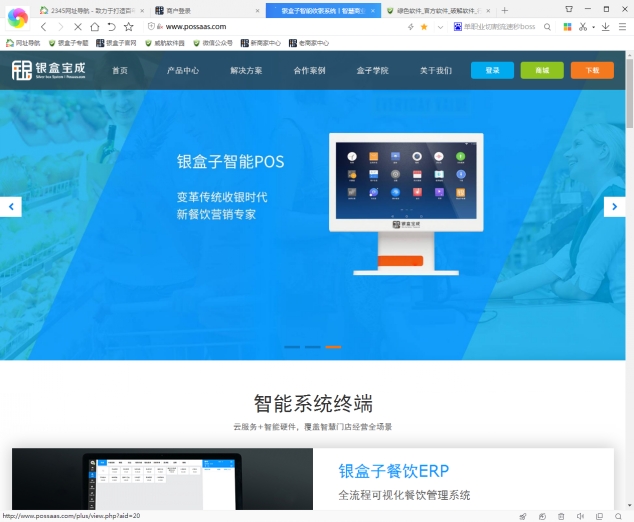Click the page vertical scrollbar thumb
This screenshot has height=522, width=634.
[630, 93]
